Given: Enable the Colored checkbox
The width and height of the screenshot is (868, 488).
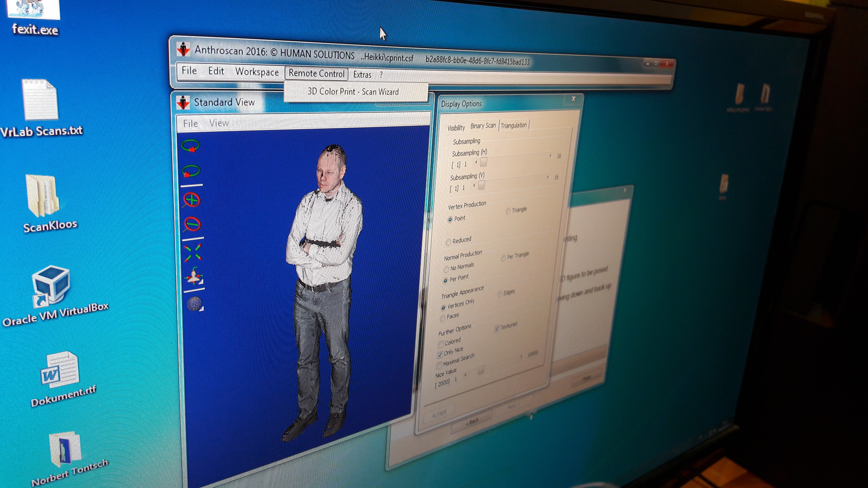Looking at the screenshot, I should [440, 344].
